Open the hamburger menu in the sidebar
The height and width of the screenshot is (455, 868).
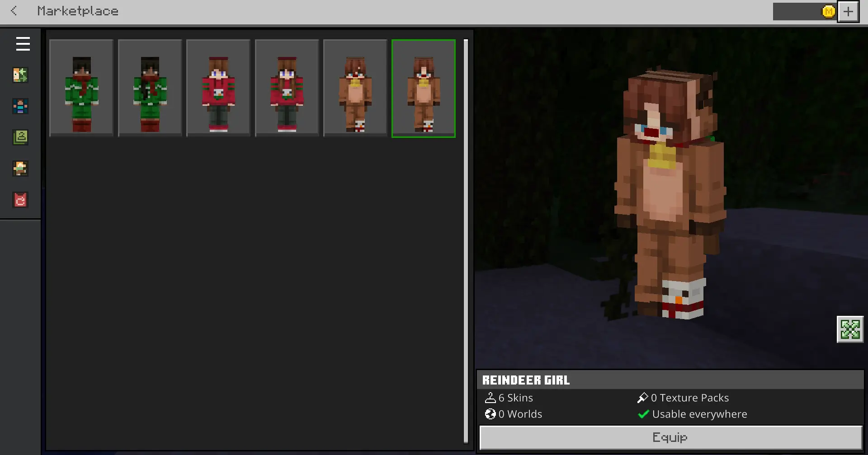tap(23, 44)
